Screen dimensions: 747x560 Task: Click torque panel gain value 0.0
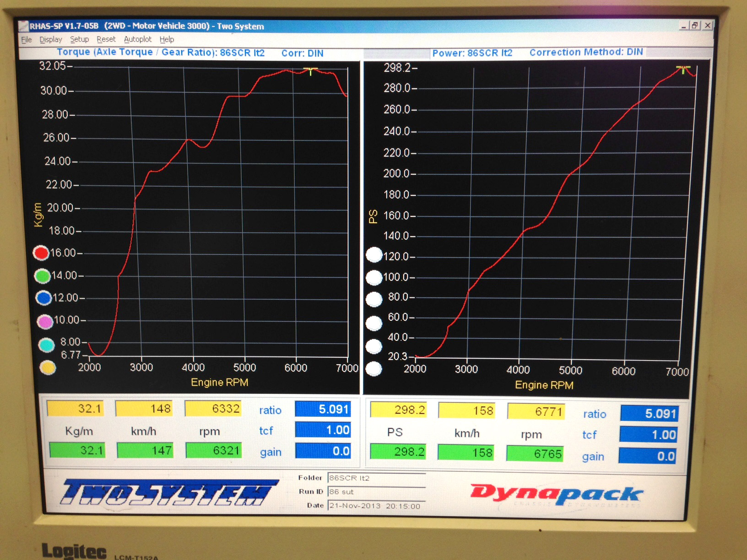pos(323,451)
